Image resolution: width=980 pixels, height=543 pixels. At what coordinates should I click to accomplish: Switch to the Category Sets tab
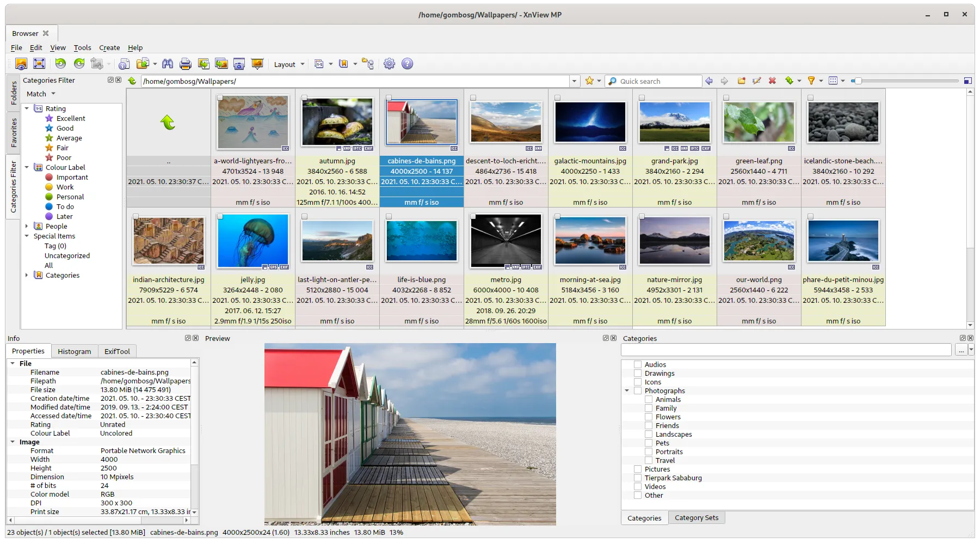pyautogui.click(x=697, y=518)
